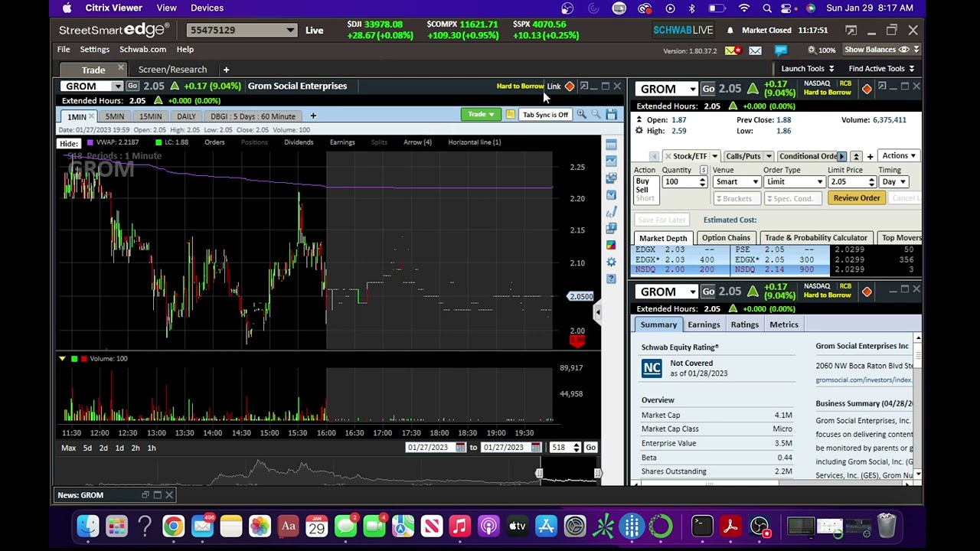Toggle Earnings visibility on chart
Image resolution: width=980 pixels, height=551 pixels.
pos(342,142)
